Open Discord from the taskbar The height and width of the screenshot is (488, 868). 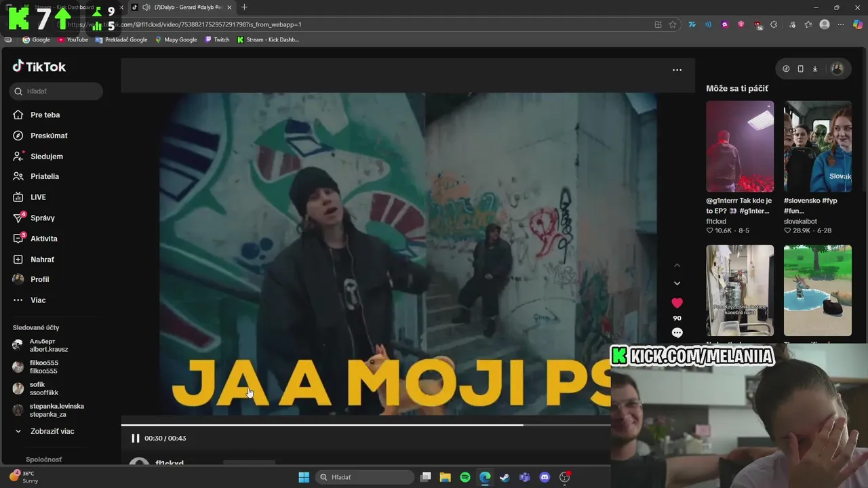coord(545,477)
